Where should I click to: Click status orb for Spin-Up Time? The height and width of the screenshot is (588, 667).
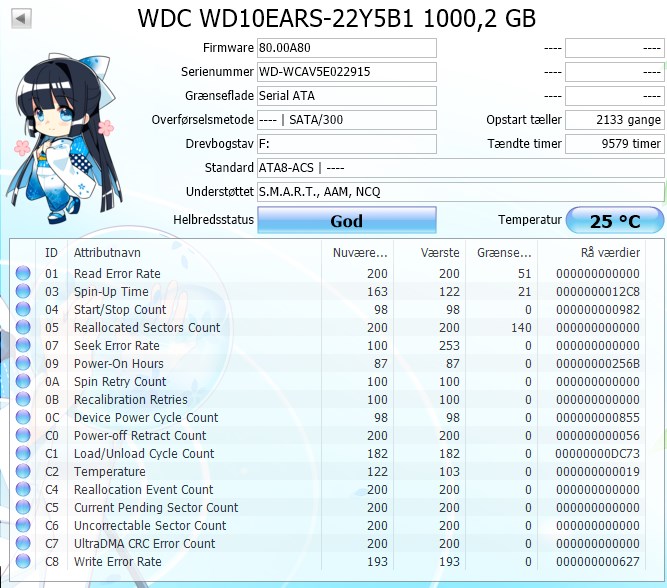(x=23, y=291)
